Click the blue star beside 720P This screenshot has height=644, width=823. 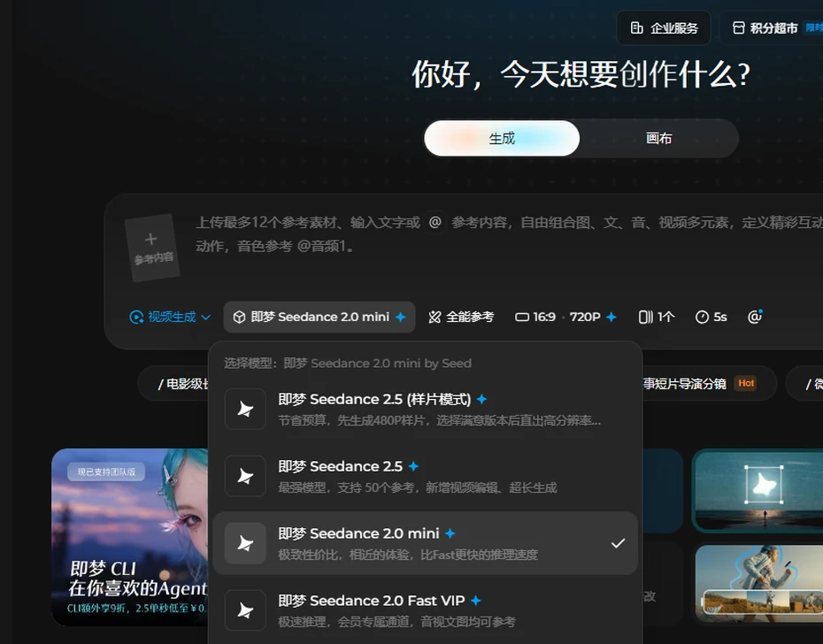[611, 317]
